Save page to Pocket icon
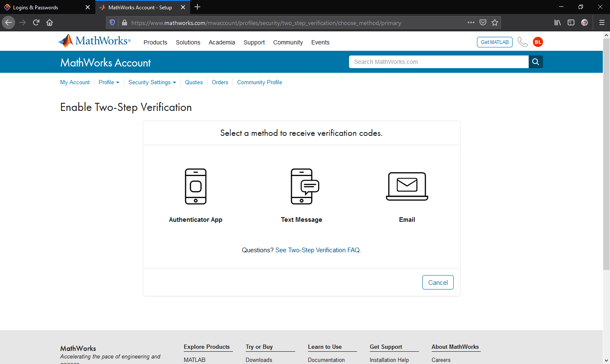610x364 pixels. (483, 22)
